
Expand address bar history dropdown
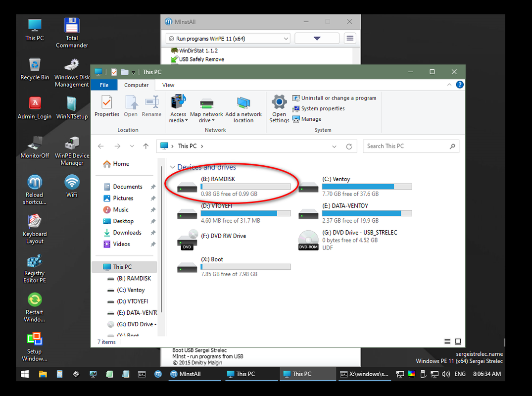[x=334, y=146]
